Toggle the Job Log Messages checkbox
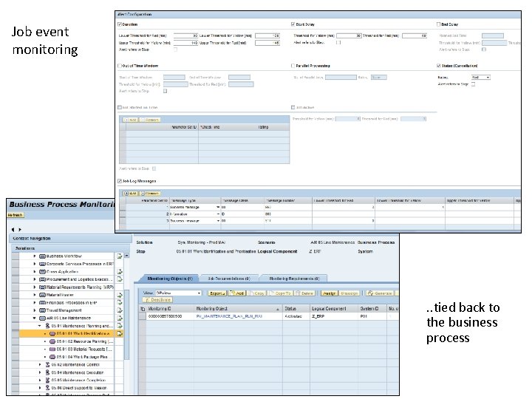532x399 pixels. 120,181
